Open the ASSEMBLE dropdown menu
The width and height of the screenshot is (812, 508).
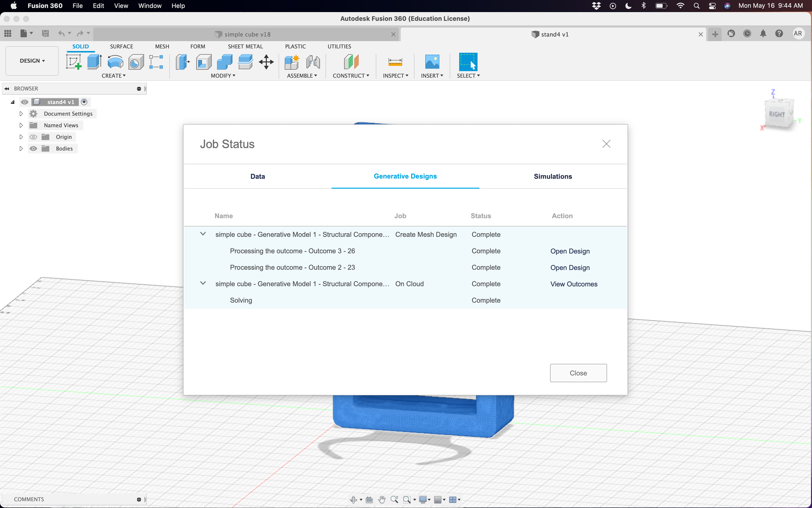302,76
